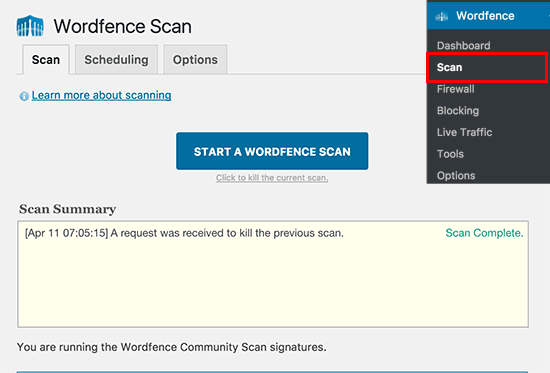
Task: Click the blue info icon by Learn more
Action: pos(24,96)
